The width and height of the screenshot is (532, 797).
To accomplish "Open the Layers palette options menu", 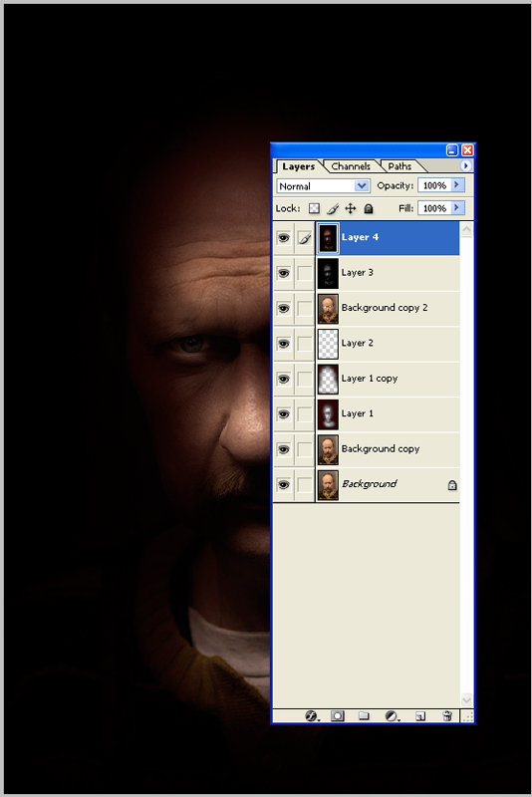I will tap(465, 165).
